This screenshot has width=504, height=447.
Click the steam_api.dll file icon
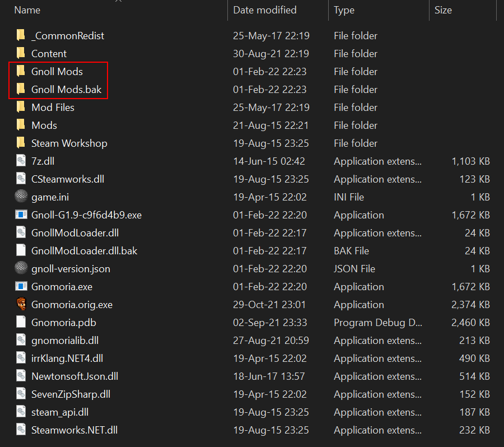click(x=21, y=412)
